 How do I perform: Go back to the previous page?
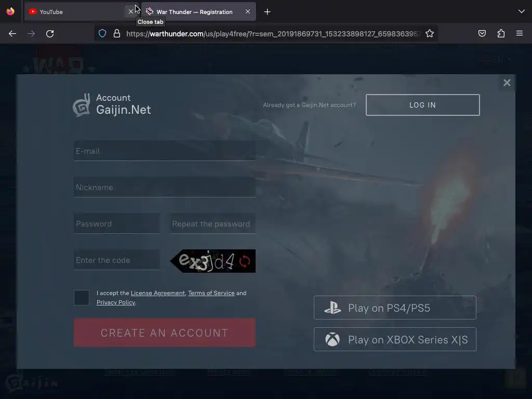coord(12,34)
